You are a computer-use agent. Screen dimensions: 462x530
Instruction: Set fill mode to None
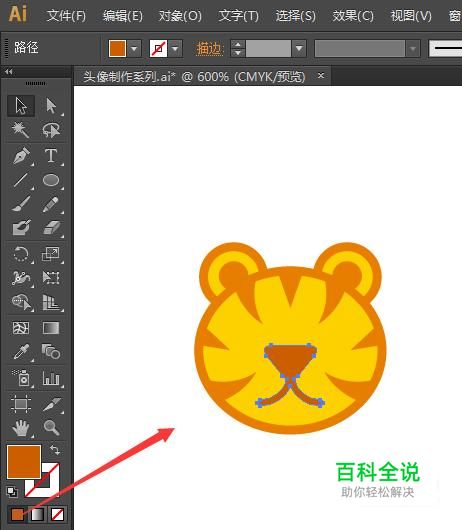point(57,514)
